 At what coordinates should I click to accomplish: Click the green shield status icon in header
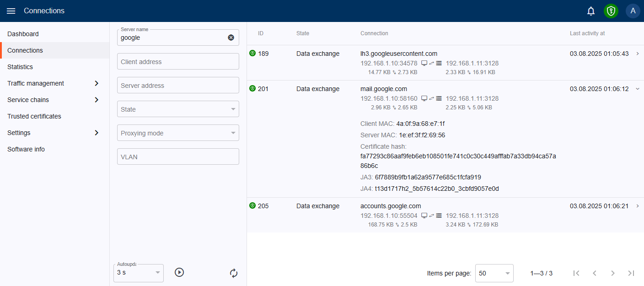click(611, 11)
